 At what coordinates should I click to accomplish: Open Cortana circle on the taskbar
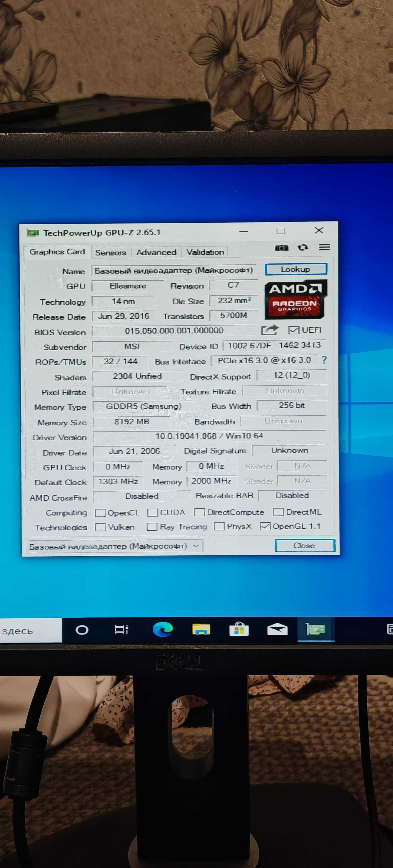[x=82, y=630]
